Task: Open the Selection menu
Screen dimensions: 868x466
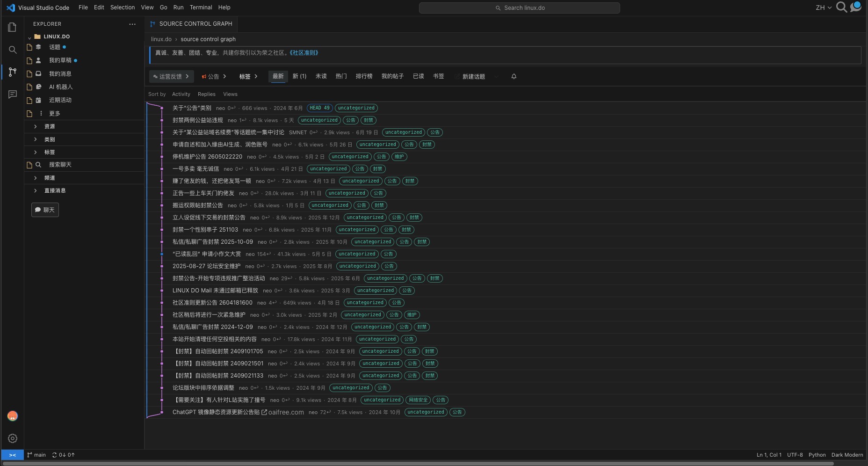Action: 123,7
